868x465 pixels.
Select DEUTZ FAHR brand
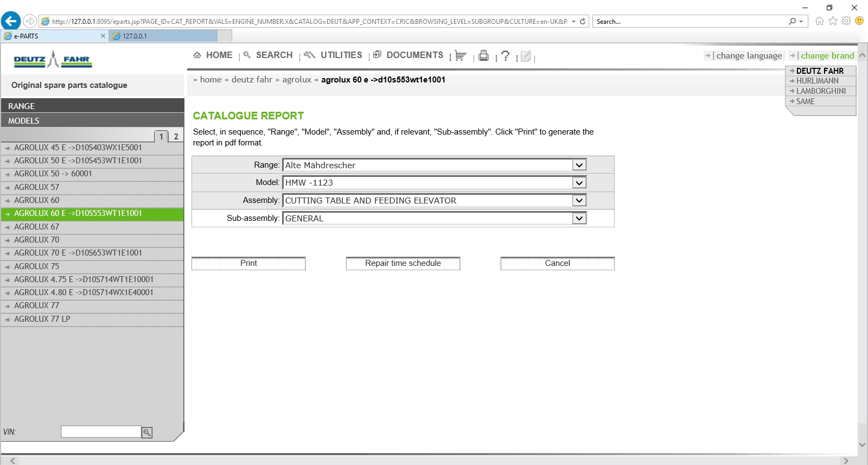[x=820, y=71]
